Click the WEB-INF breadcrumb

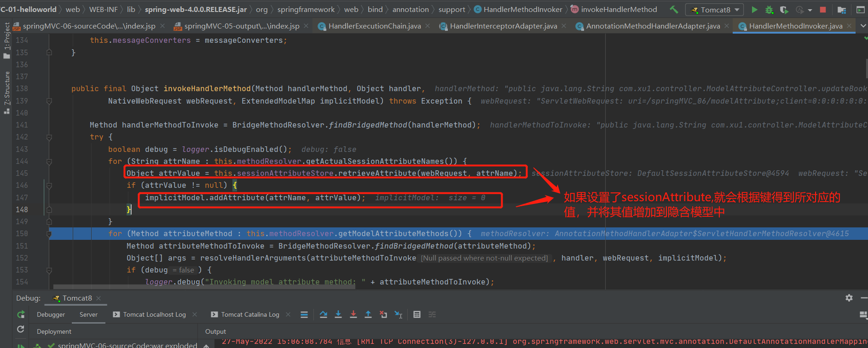point(103,9)
